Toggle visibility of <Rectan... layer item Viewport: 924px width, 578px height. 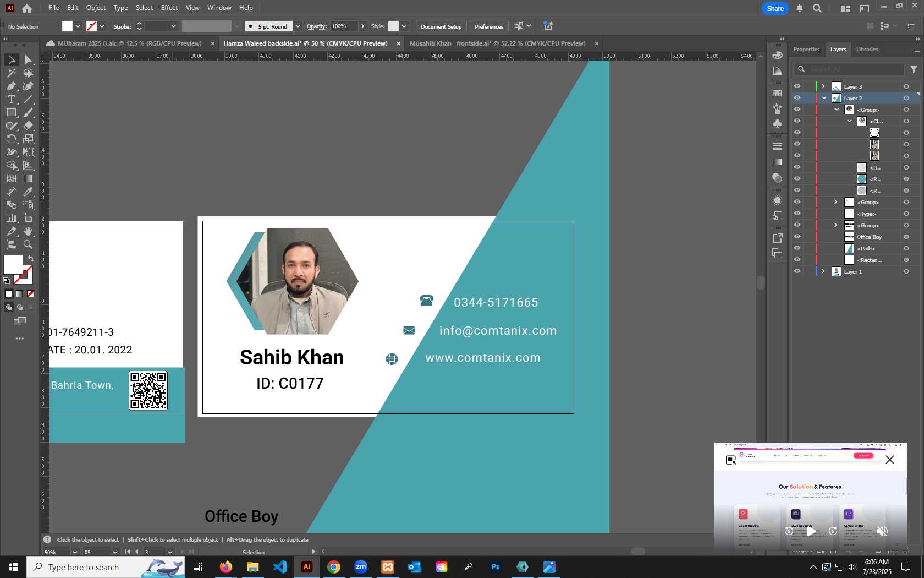pos(797,260)
